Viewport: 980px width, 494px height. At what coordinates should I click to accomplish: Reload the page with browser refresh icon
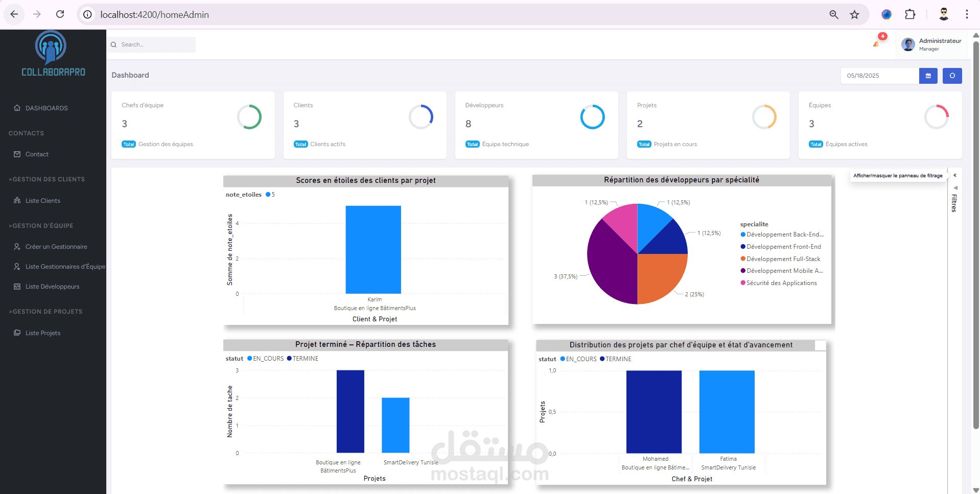coord(60,14)
